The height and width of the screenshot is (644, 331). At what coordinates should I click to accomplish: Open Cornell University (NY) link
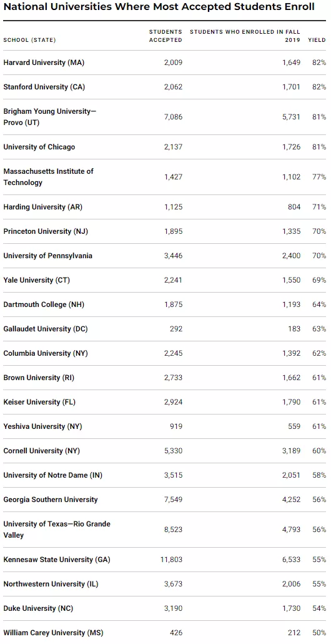pos(42,451)
